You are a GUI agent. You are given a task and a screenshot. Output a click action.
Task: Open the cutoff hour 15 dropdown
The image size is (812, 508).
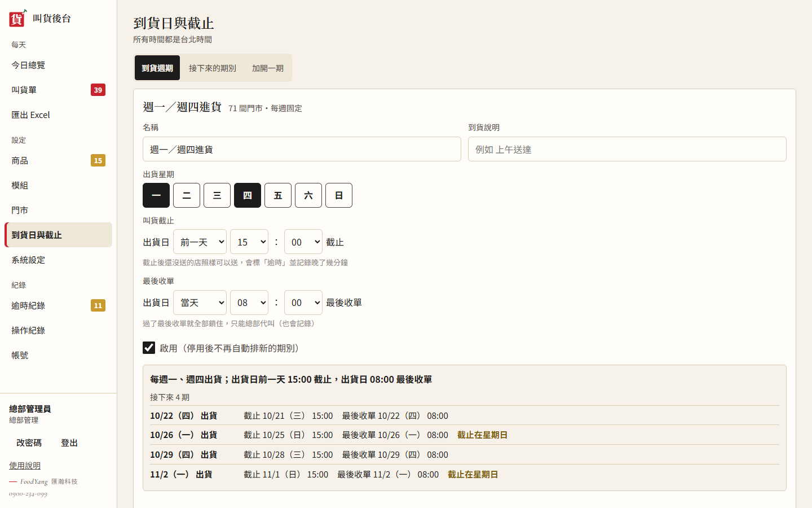tap(249, 242)
